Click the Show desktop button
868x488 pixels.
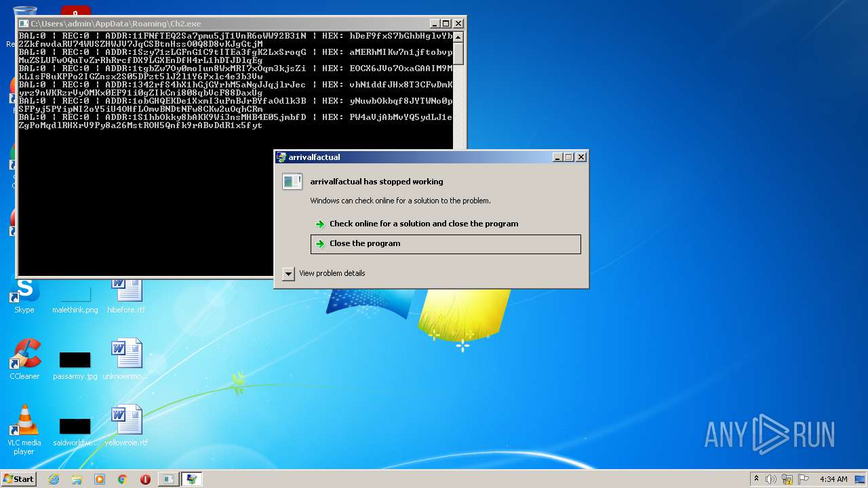861,479
